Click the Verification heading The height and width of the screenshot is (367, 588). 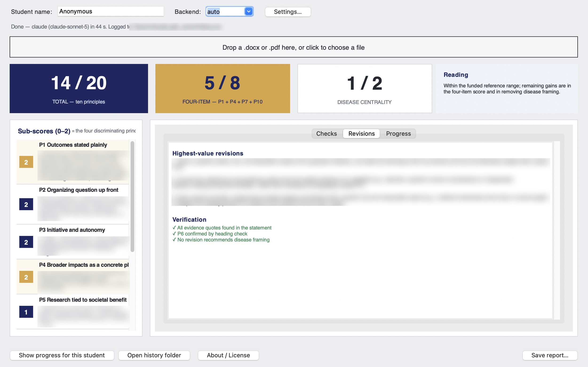(189, 220)
